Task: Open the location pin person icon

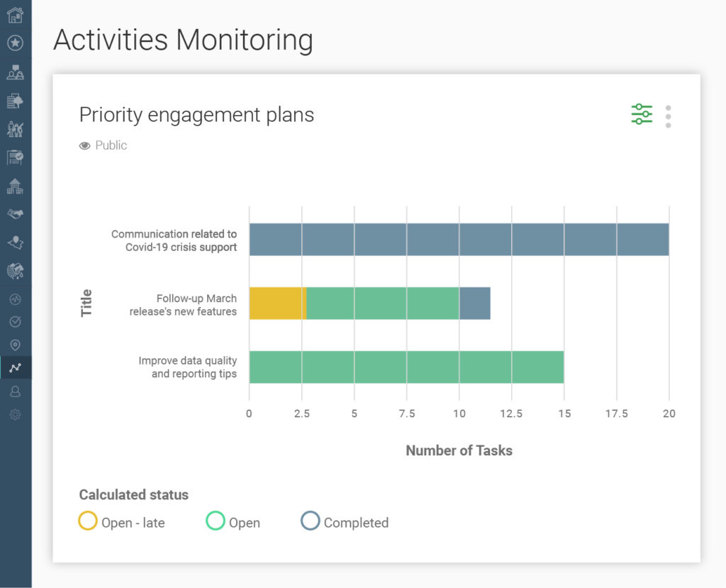Action: pos(16,242)
